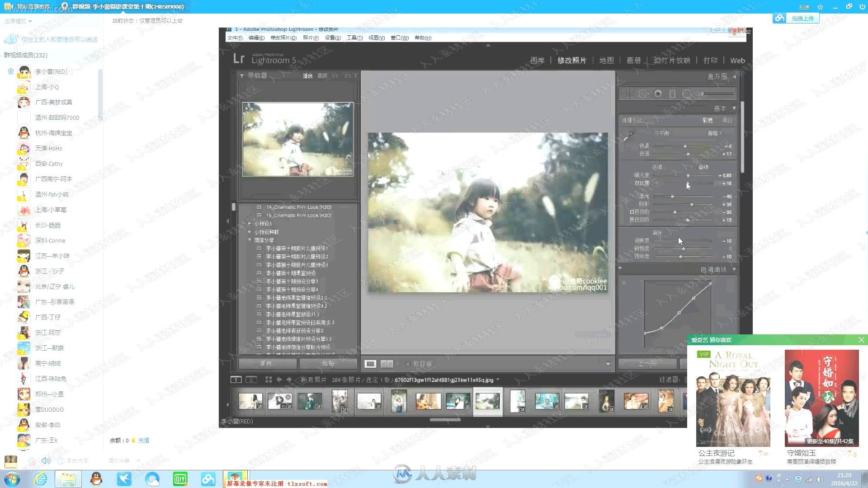Switch to before/after YY view

(x=387, y=364)
